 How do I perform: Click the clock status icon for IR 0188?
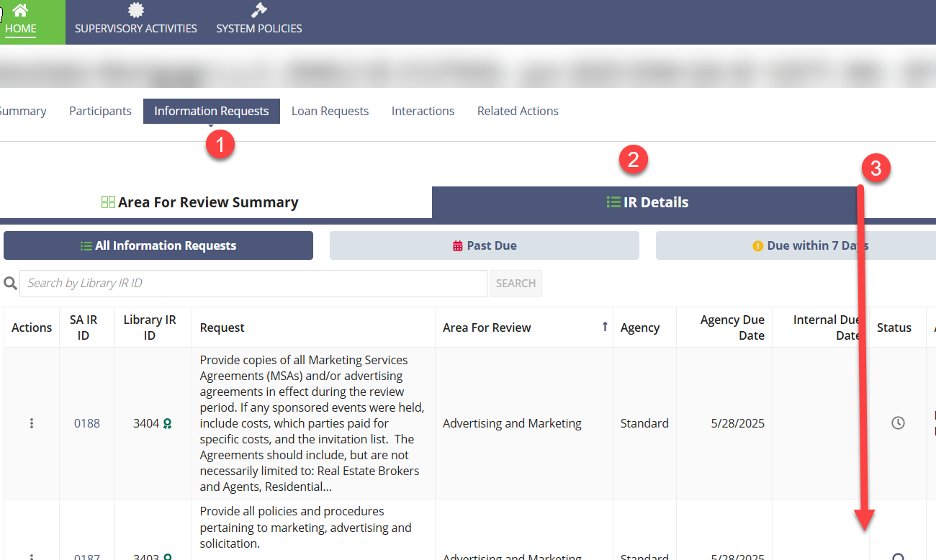click(898, 423)
